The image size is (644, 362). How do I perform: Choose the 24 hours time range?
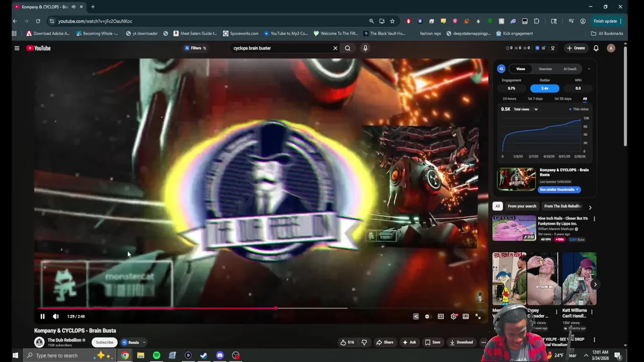(x=509, y=99)
